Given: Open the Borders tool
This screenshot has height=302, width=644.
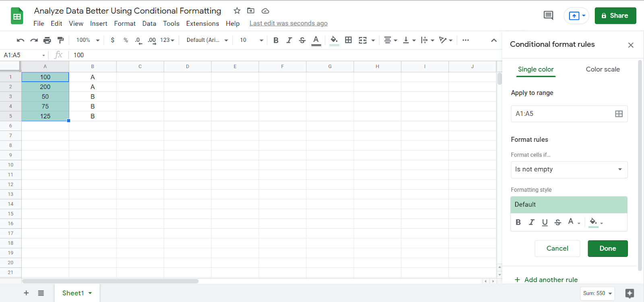Looking at the screenshot, I should 349,40.
